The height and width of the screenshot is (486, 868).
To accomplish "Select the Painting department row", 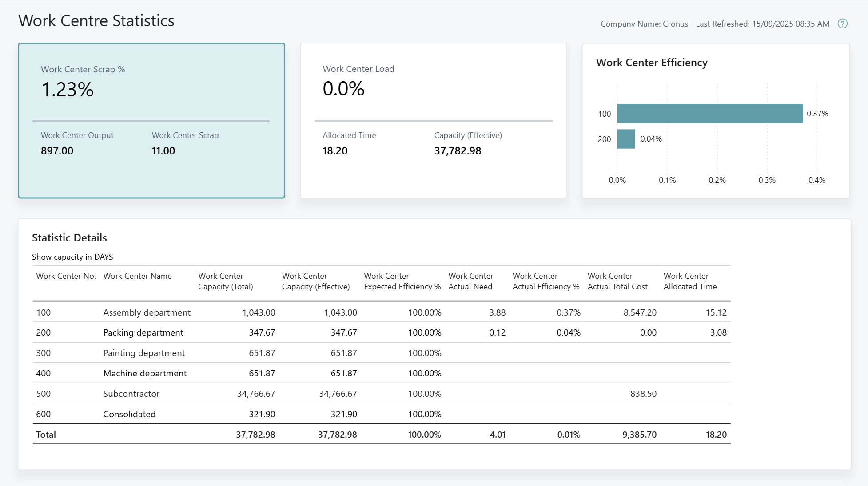I will click(144, 353).
